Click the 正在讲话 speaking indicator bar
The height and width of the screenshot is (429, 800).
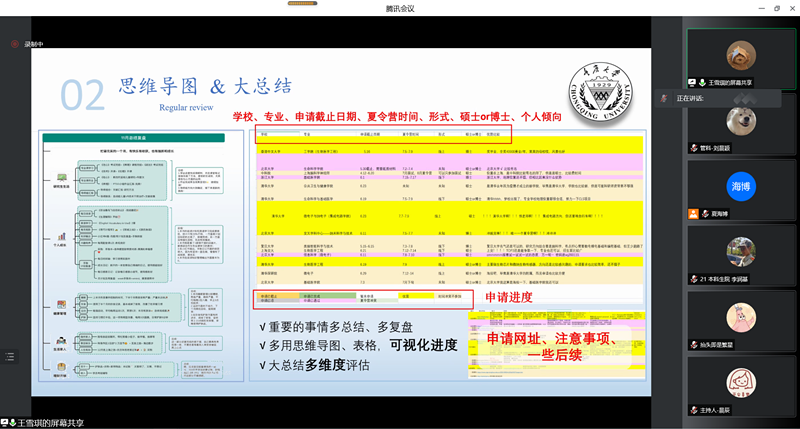click(x=718, y=98)
